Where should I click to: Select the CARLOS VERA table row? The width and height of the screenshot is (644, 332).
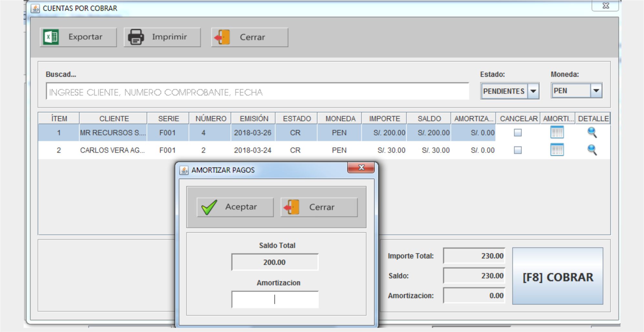(112, 150)
